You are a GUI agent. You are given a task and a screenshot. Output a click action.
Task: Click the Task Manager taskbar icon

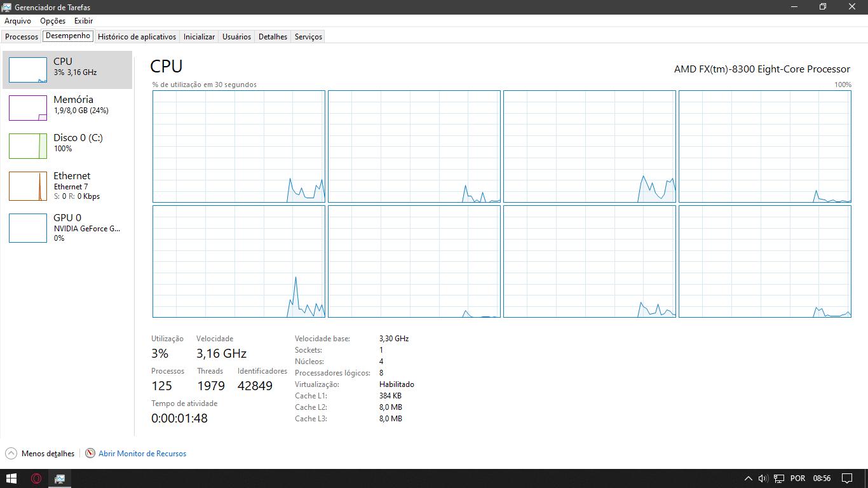pyautogui.click(x=60, y=478)
